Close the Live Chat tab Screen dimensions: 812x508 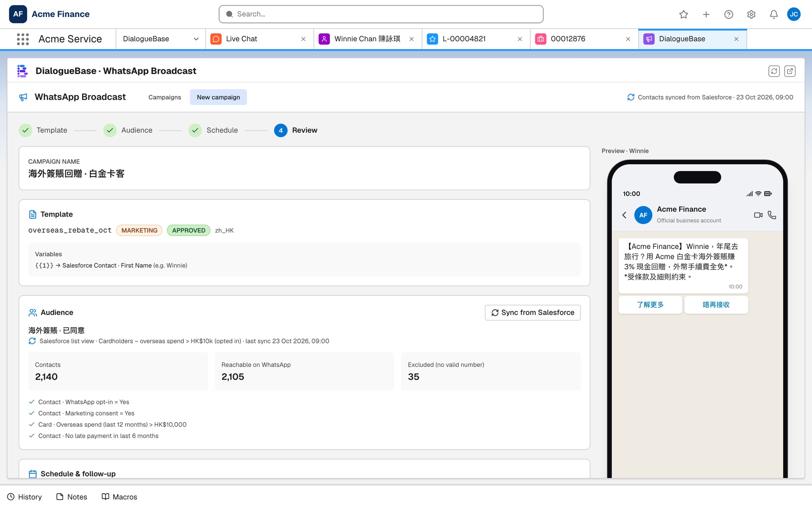tap(303, 39)
